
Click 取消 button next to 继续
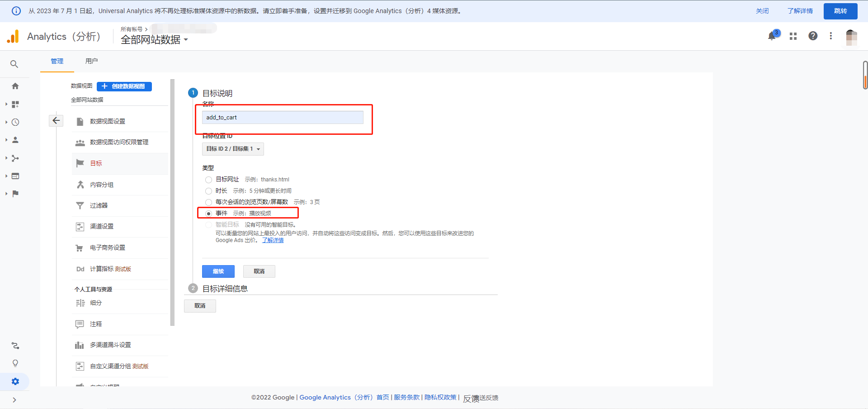tap(259, 271)
